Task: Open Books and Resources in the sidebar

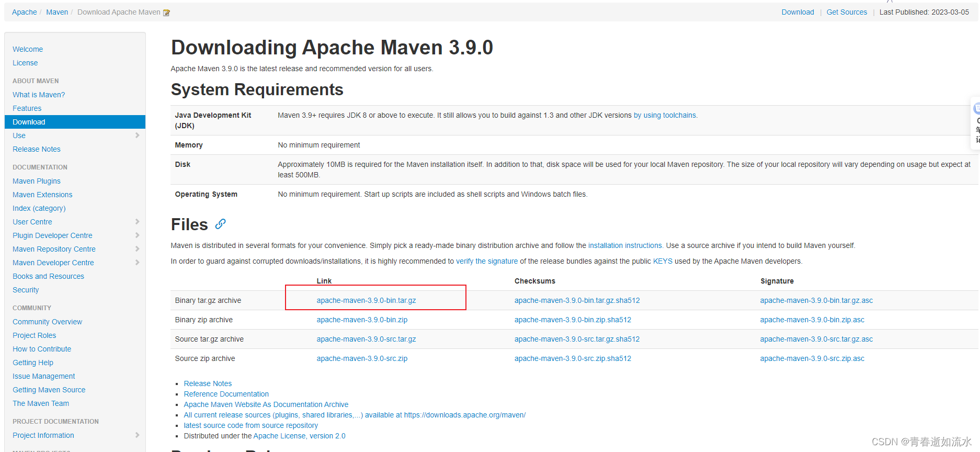Action: [x=48, y=276]
